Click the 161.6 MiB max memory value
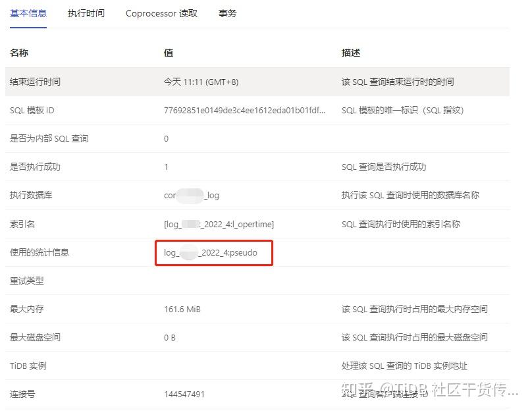 [x=182, y=309]
